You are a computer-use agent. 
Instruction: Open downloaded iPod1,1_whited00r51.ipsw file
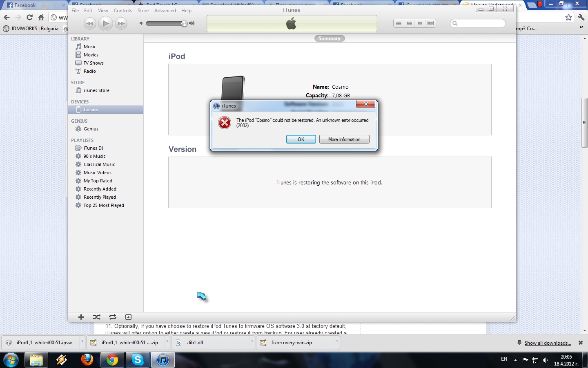click(40, 343)
